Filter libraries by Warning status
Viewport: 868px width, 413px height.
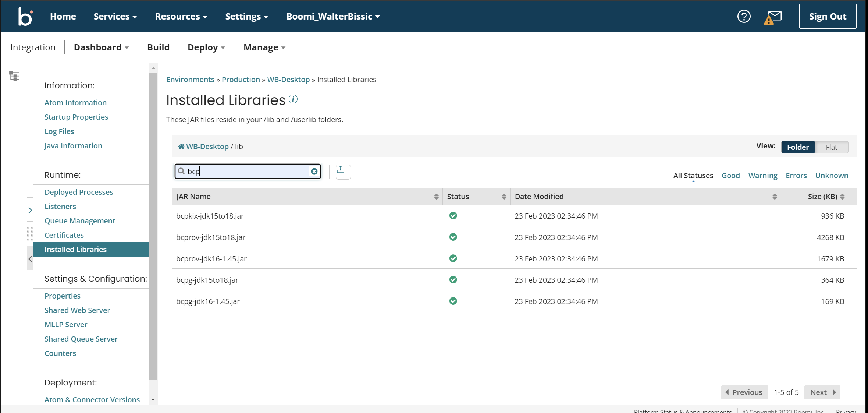point(762,176)
